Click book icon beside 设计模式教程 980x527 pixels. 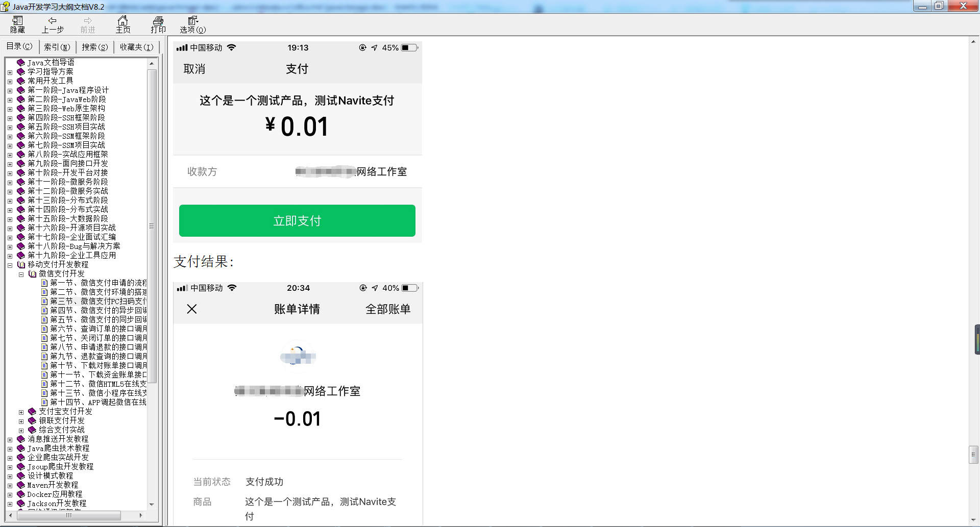pos(21,475)
